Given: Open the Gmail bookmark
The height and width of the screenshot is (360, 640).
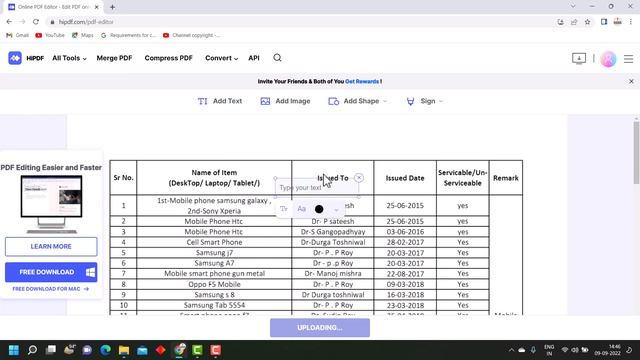Looking at the screenshot, I should pyautogui.click(x=17, y=36).
